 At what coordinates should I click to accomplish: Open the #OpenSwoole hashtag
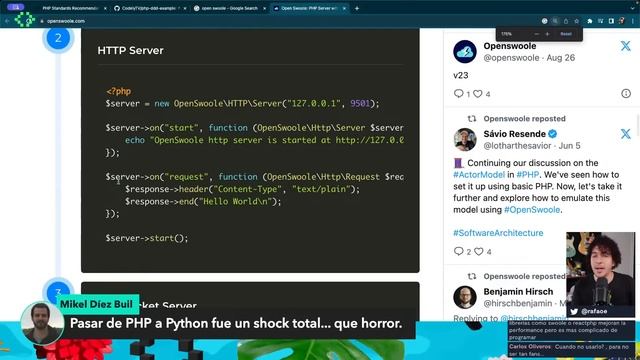click(532, 210)
